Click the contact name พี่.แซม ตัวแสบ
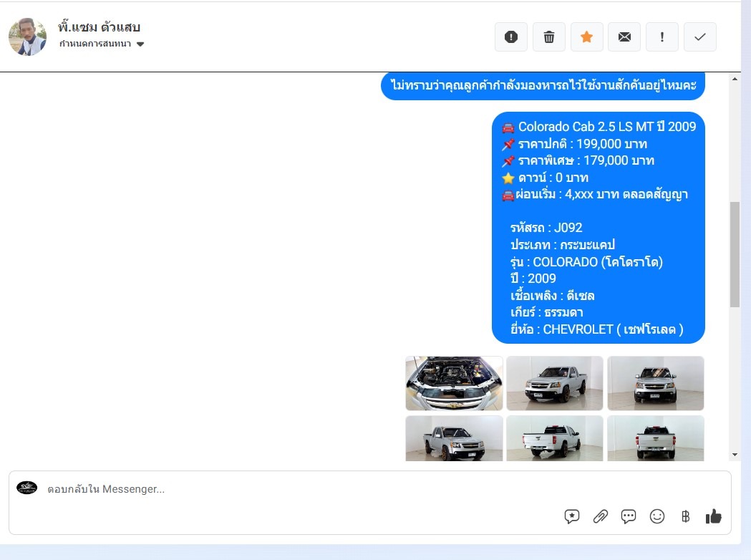The image size is (751, 560). [99, 26]
